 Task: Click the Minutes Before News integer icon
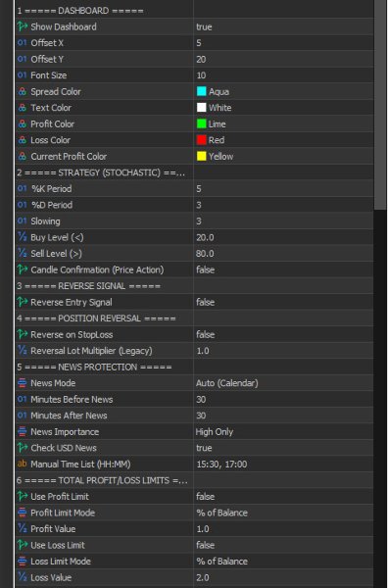23,399
